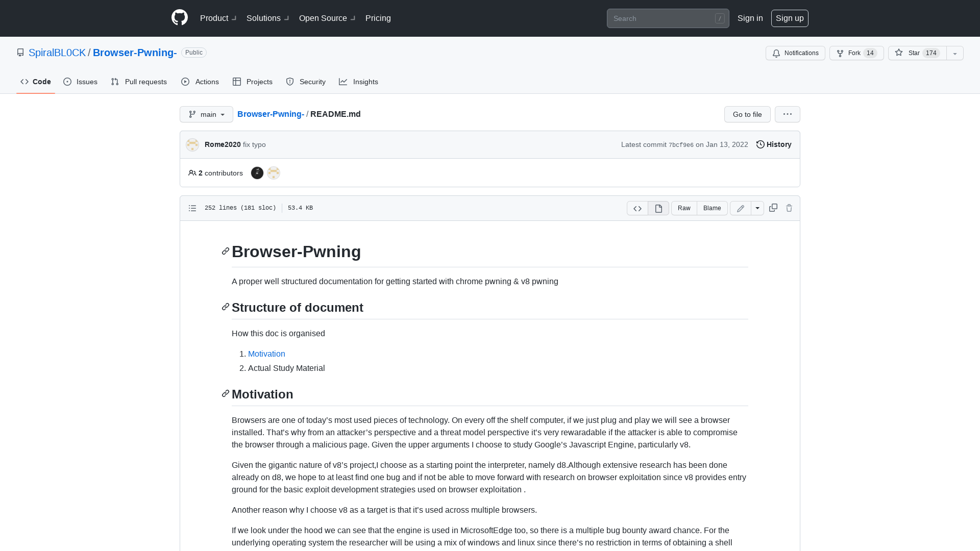Open the Projects tab
Image resolution: width=980 pixels, height=551 pixels.
coord(253,82)
